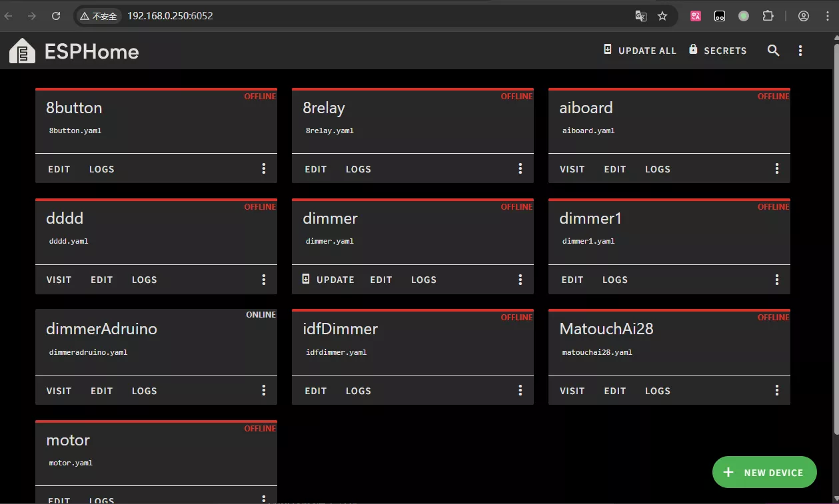Click EDIT on the 8button card

(59, 169)
